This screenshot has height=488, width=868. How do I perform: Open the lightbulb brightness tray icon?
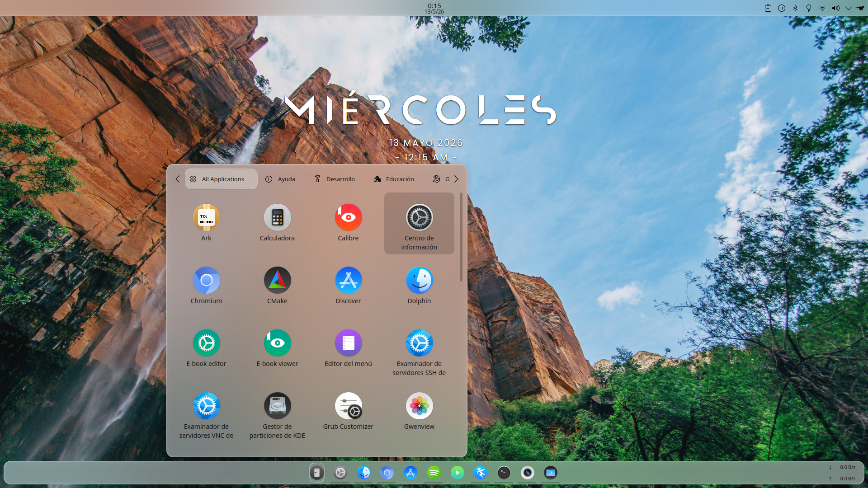click(809, 8)
